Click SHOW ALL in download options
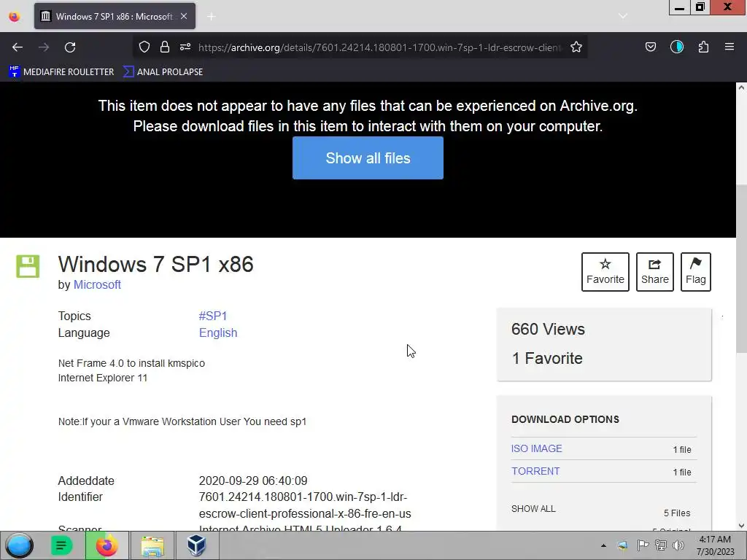 [533, 508]
